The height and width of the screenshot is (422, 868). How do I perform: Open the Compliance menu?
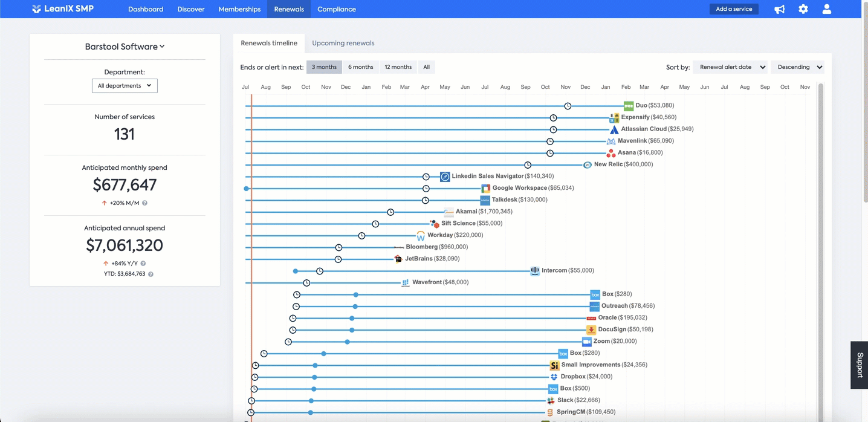click(x=337, y=9)
